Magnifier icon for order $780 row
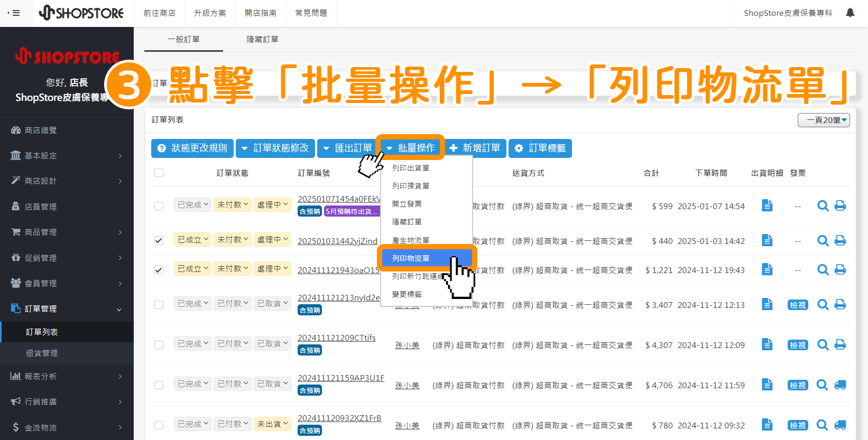 pos(823,425)
